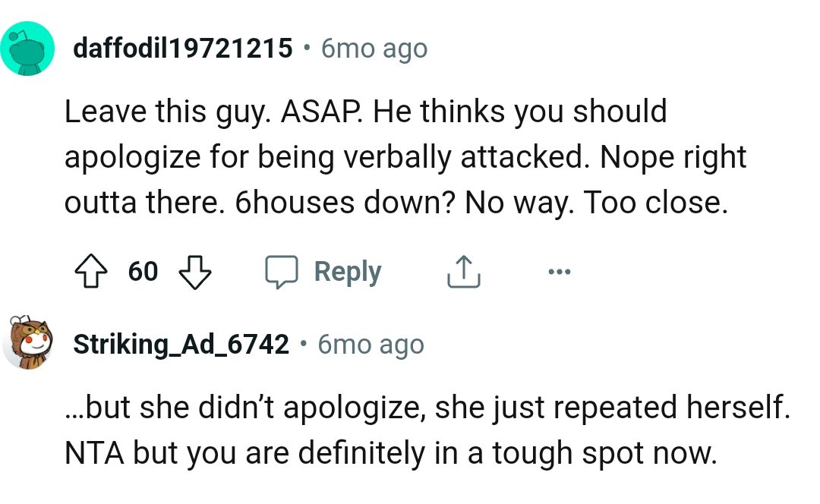Click Striking_Ad_6742's owl avatar
820x504 pixels.
coord(29,343)
